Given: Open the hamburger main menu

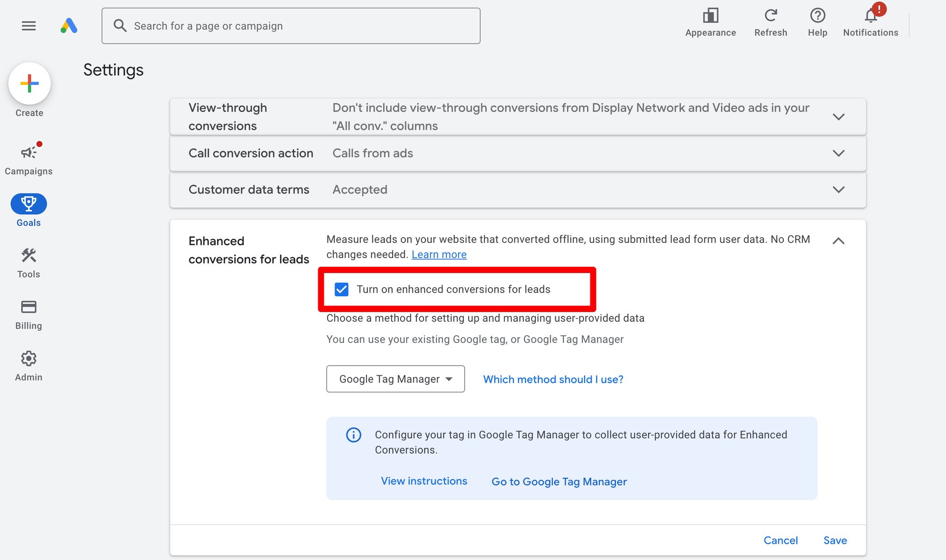Looking at the screenshot, I should [x=29, y=26].
